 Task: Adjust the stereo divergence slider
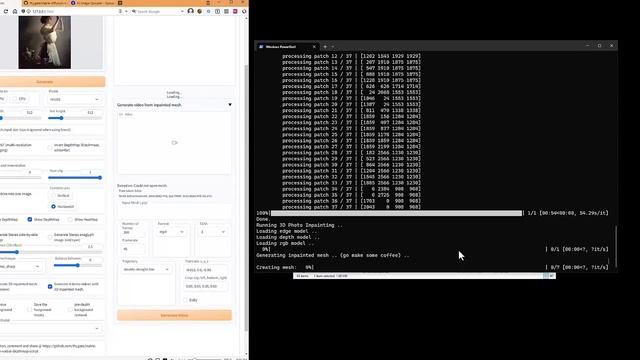(x=51, y=252)
